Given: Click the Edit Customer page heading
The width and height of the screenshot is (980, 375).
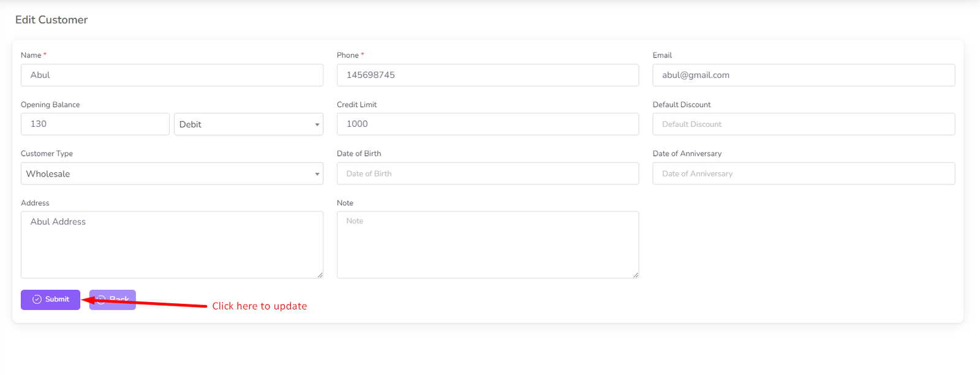Looking at the screenshot, I should point(51,20).
